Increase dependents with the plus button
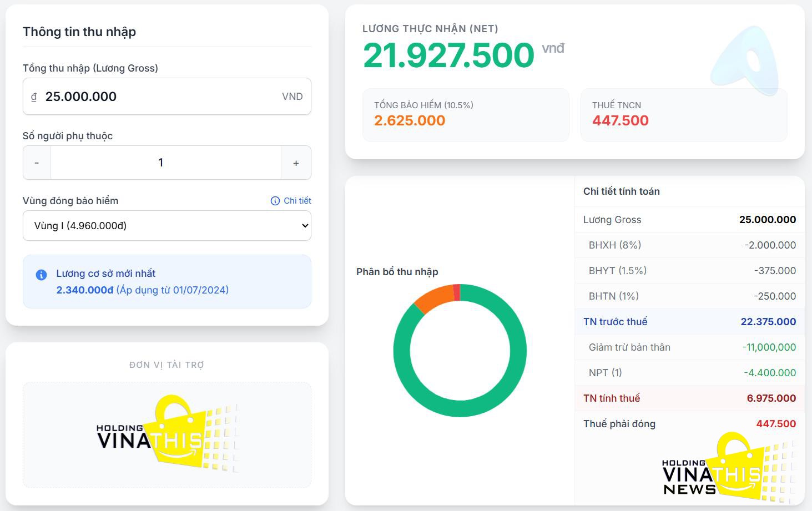 tap(296, 163)
